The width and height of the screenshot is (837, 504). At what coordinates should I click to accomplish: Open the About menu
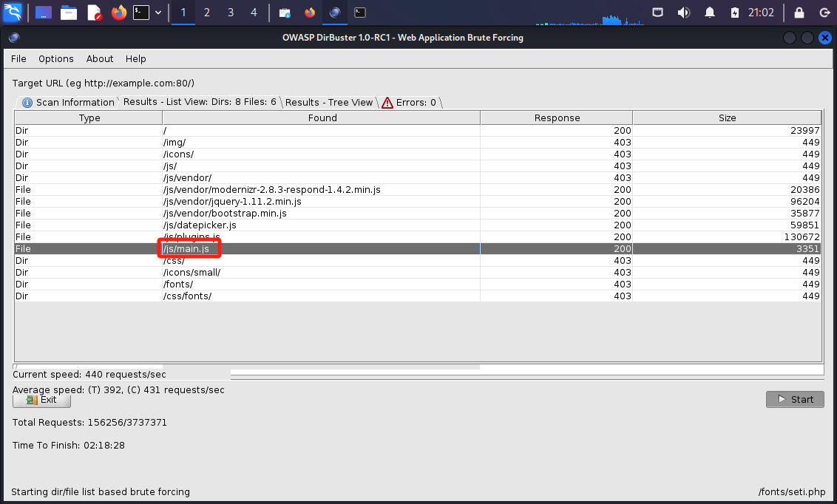100,58
